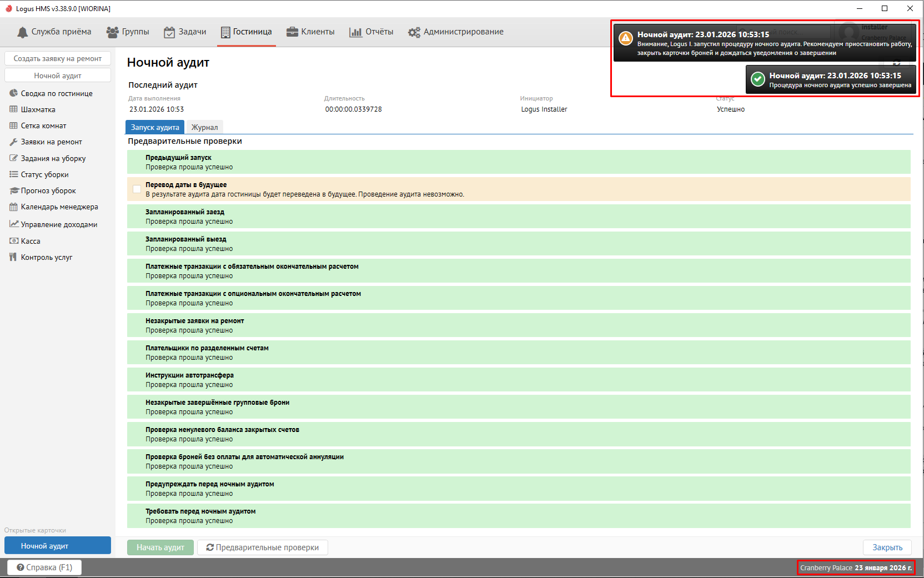Switch to the Запуск аудита tab

coord(155,127)
